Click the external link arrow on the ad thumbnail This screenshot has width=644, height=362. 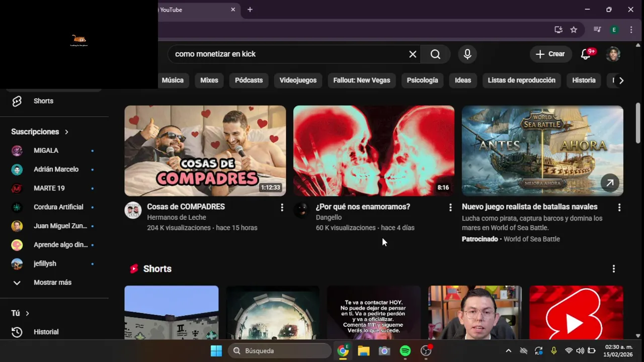610,183
